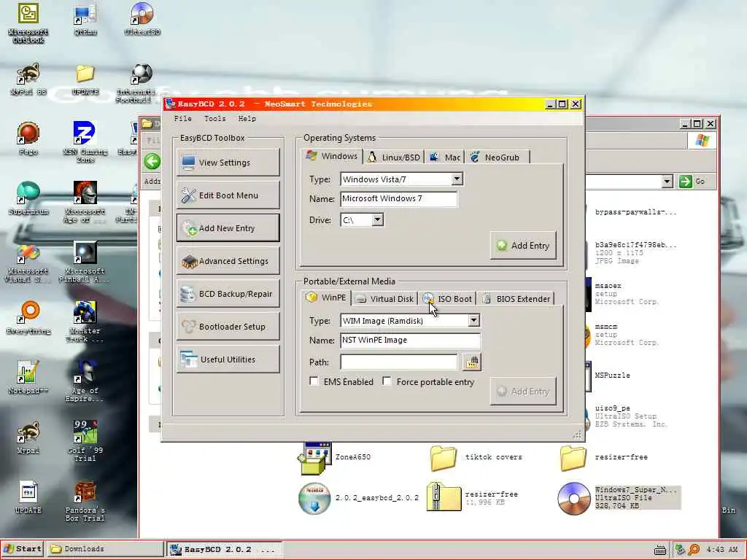
Task: Open the Help menu in EasyBCD
Action: click(247, 119)
